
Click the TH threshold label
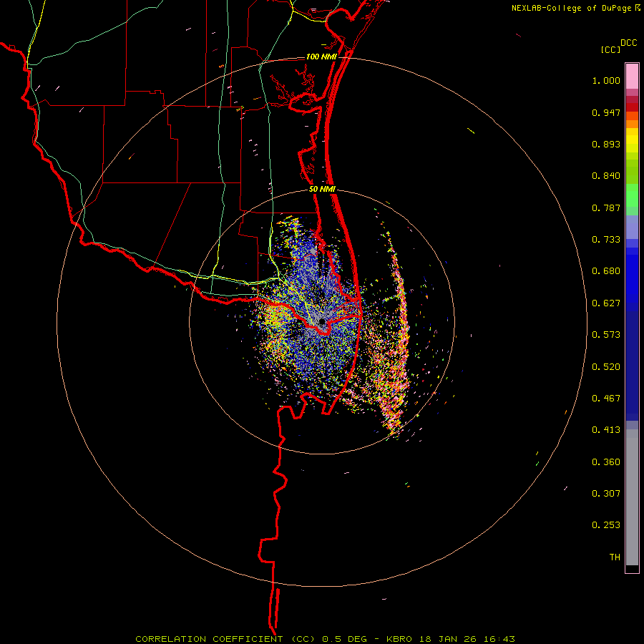(x=615, y=557)
